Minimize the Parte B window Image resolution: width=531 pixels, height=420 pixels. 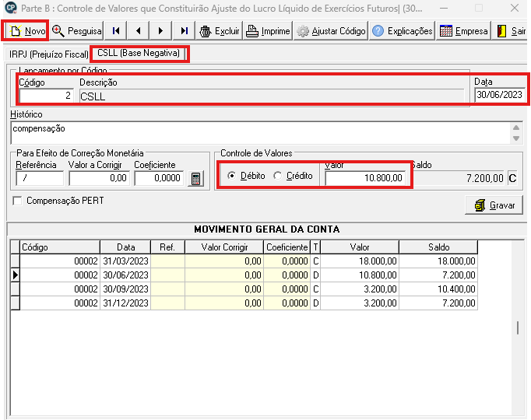[444, 8]
